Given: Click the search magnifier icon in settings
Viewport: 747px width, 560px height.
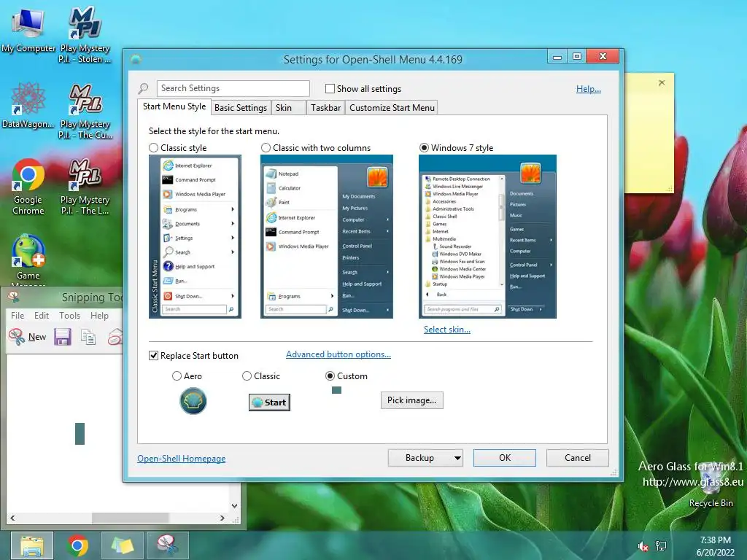Looking at the screenshot, I should tap(143, 88).
